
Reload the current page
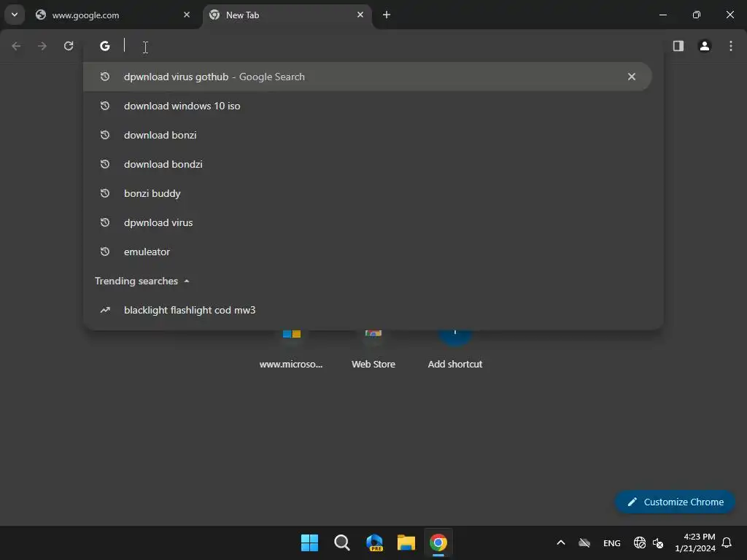69,46
